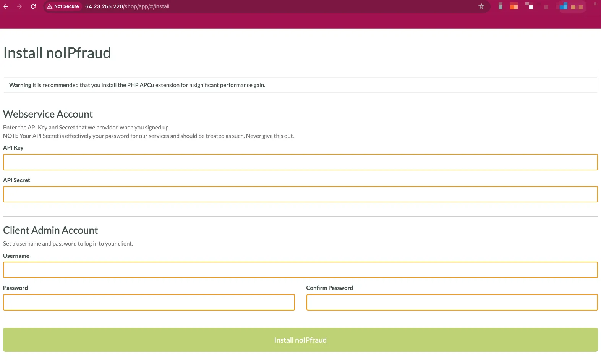Click the 'API Key' field label
Image resolution: width=601 pixels, height=364 pixels.
tap(13, 148)
